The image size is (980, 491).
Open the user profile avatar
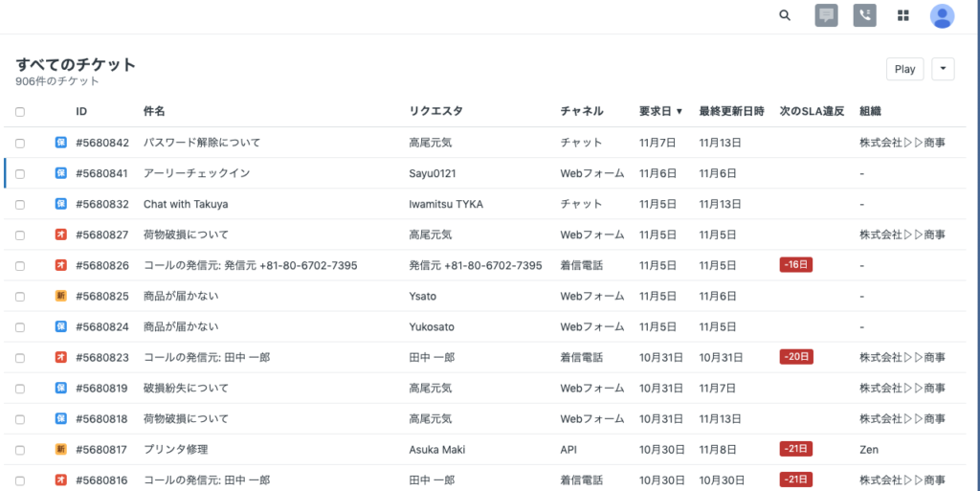(x=942, y=15)
